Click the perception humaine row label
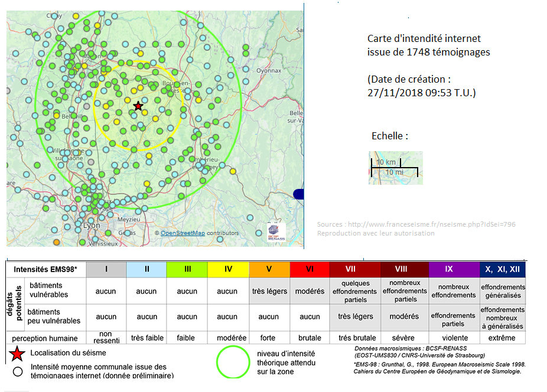Image resolution: width=547 pixels, height=392 pixels. tap(45, 338)
